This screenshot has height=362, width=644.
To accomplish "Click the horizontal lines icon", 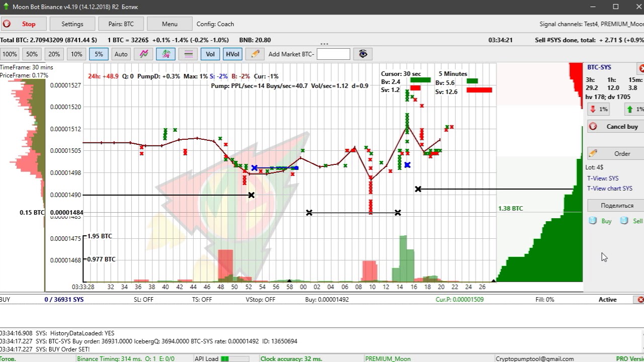I will (x=188, y=54).
